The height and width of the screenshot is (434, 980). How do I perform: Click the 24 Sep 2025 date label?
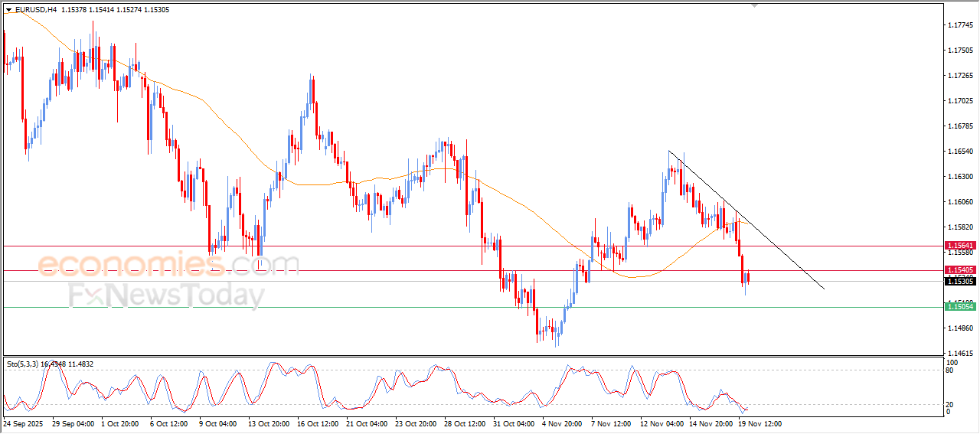23,423
